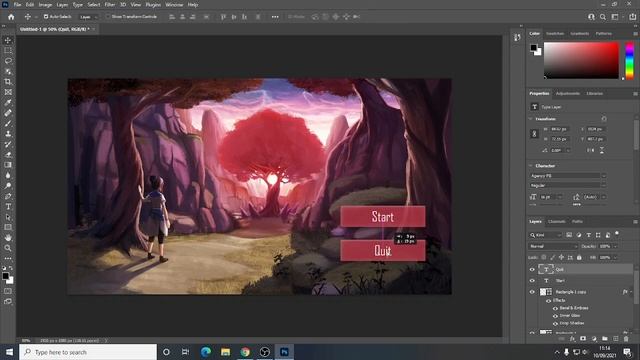640x360 pixels.
Task: Switch to the Adjustments tab
Action: coord(567,93)
